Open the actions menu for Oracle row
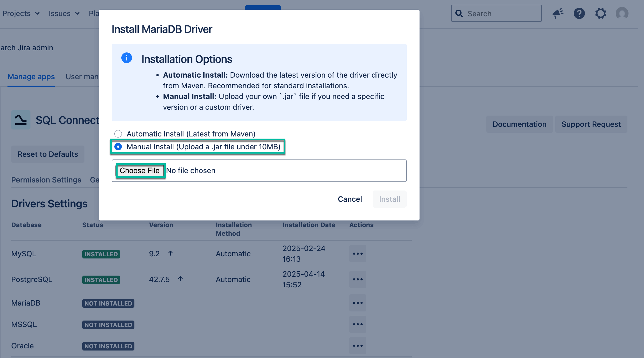The height and width of the screenshot is (358, 644). point(357,346)
